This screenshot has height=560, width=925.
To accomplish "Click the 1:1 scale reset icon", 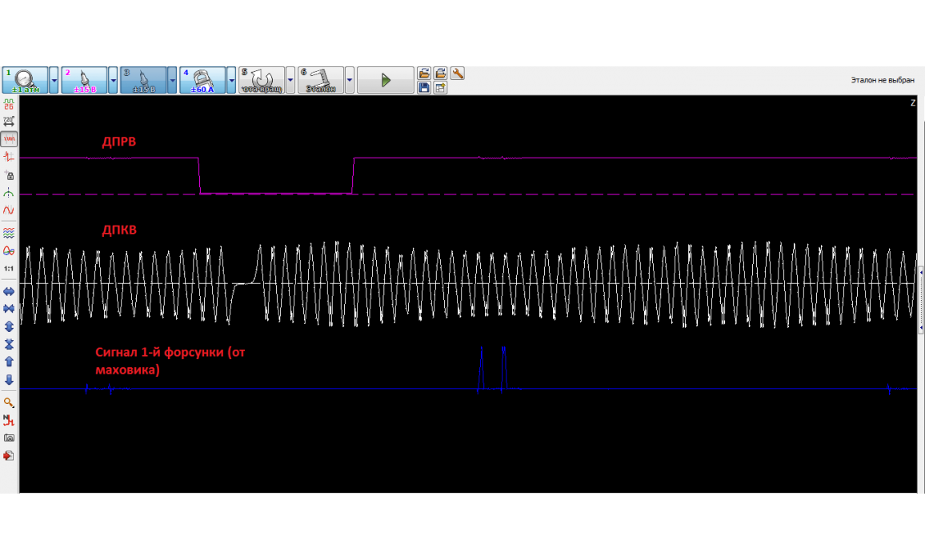I will (9, 268).
